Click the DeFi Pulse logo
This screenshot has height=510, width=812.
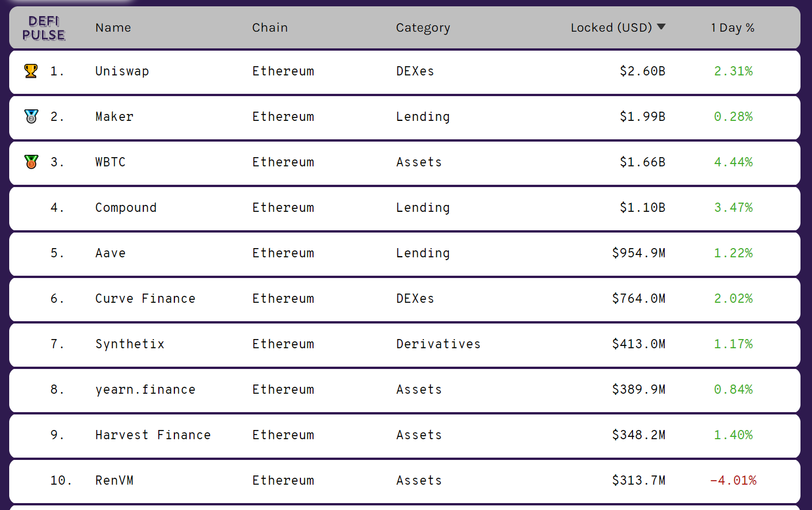tap(44, 28)
